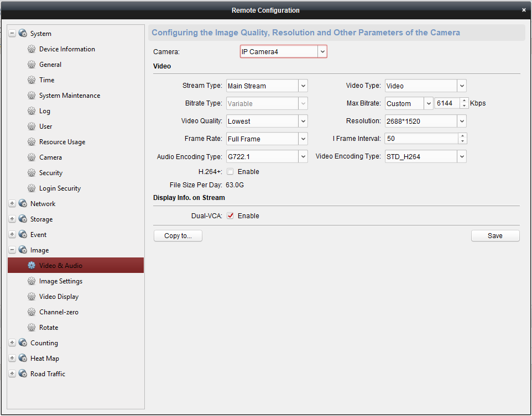Click the gear icon beside Device Information
The image size is (532, 416).
coord(32,49)
